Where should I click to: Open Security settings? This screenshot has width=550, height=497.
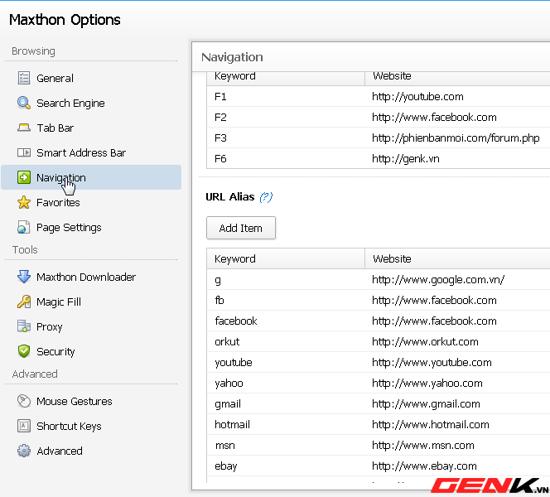coord(56,352)
